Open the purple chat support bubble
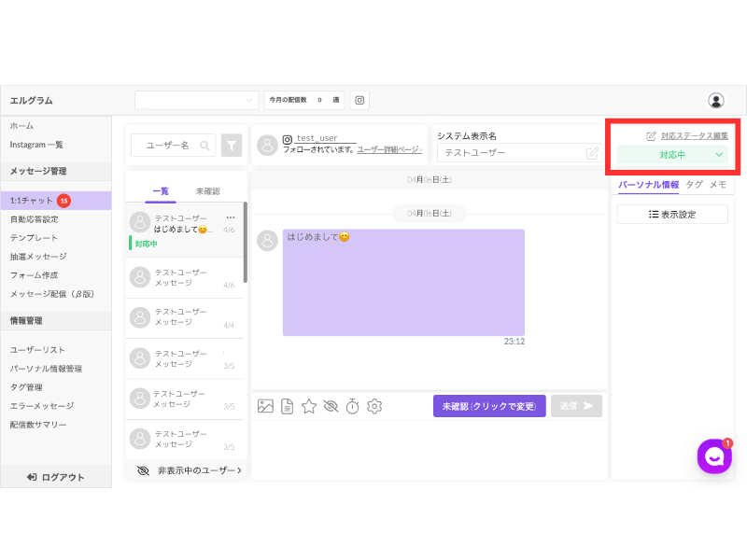 tap(714, 456)
